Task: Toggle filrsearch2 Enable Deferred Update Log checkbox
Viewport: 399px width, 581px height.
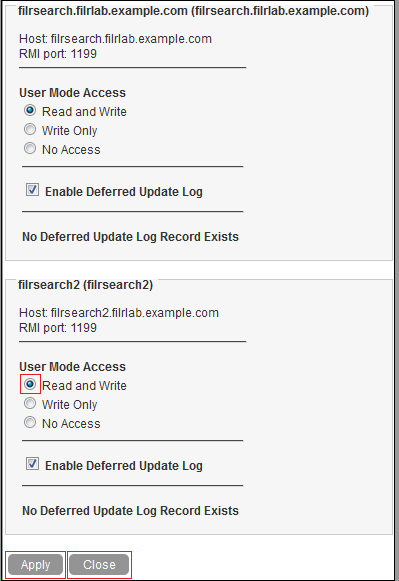Action: tap(32, 464)
